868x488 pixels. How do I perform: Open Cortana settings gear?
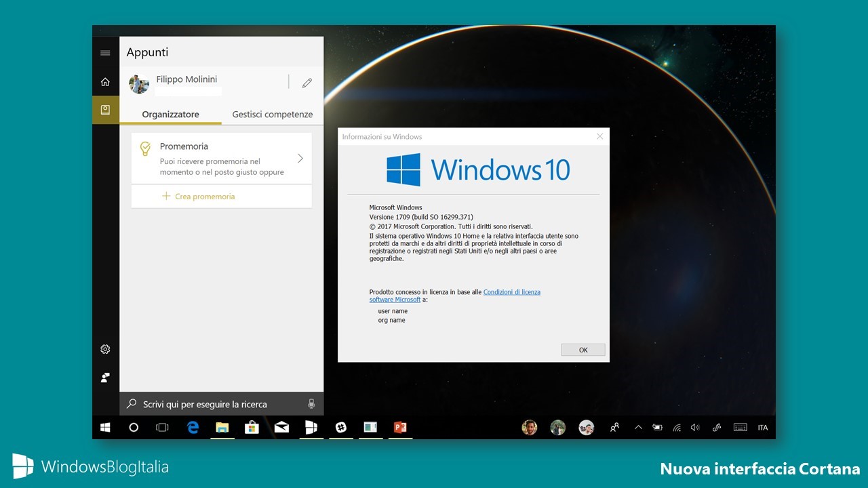pyautogui.click(x=105, y=349)
